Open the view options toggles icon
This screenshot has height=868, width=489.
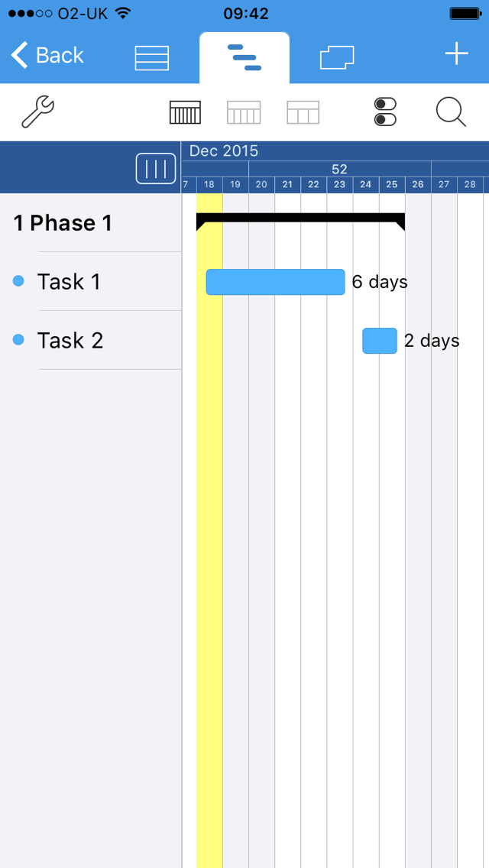click(386, 112)
